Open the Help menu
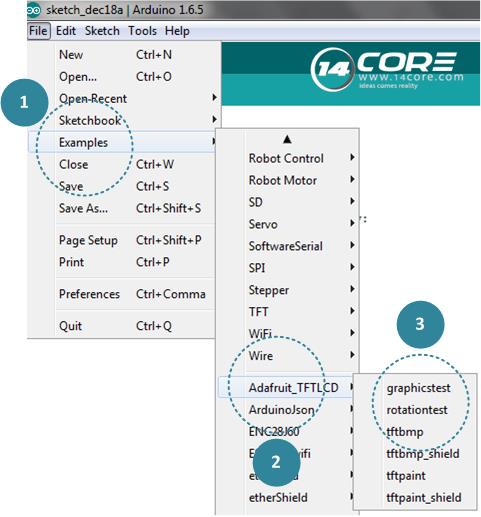This screenshot has height=517, width=481. (x=177, y=31)
